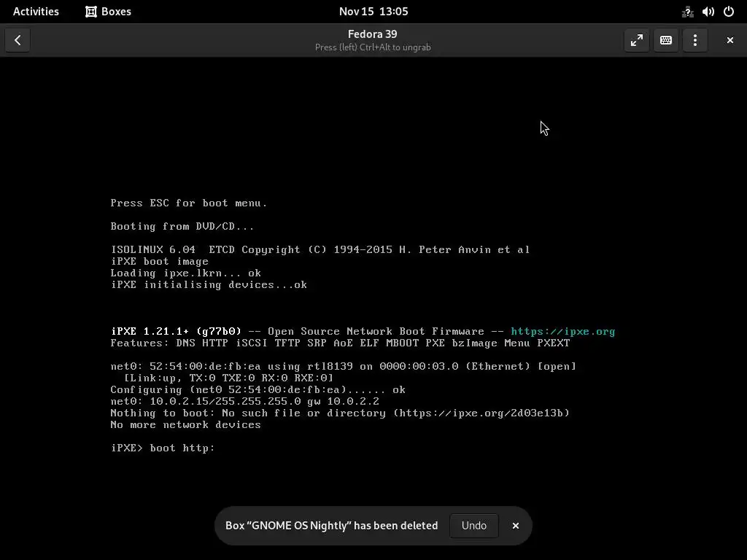The height and width of the screenshot is (560, 747).
Task: Click the network status icon in top bar
Action: pyautogui.click(x=687, y=12)
